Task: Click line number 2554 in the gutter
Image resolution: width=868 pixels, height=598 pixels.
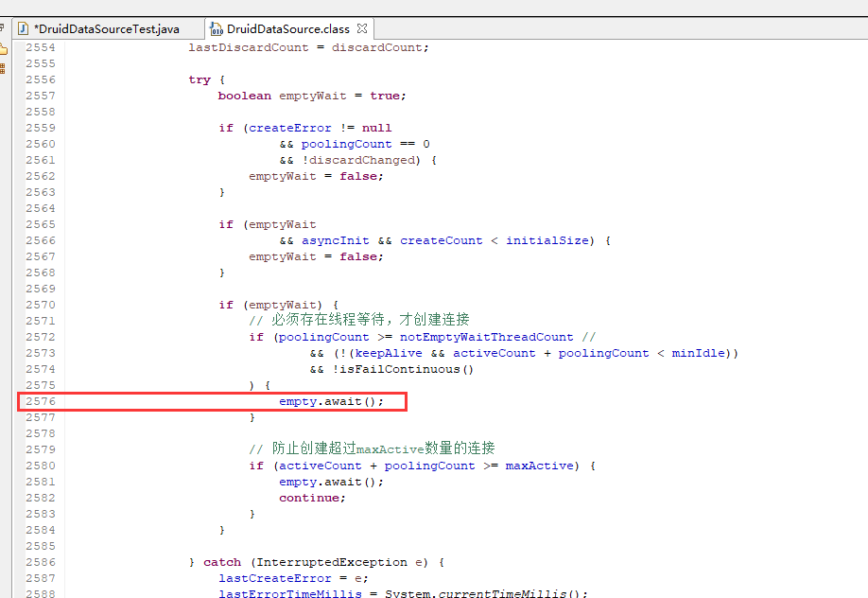Action: (x=41, y=47)
